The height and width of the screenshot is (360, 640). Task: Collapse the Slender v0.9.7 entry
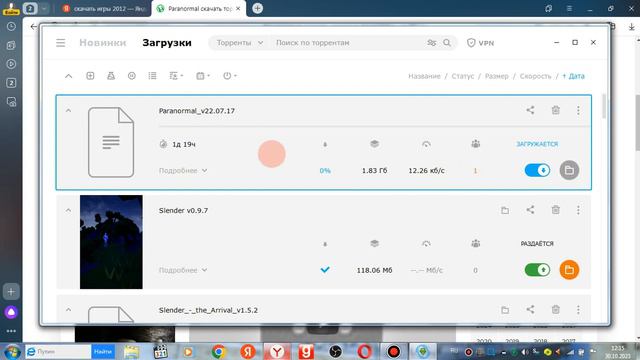point(69,210)
